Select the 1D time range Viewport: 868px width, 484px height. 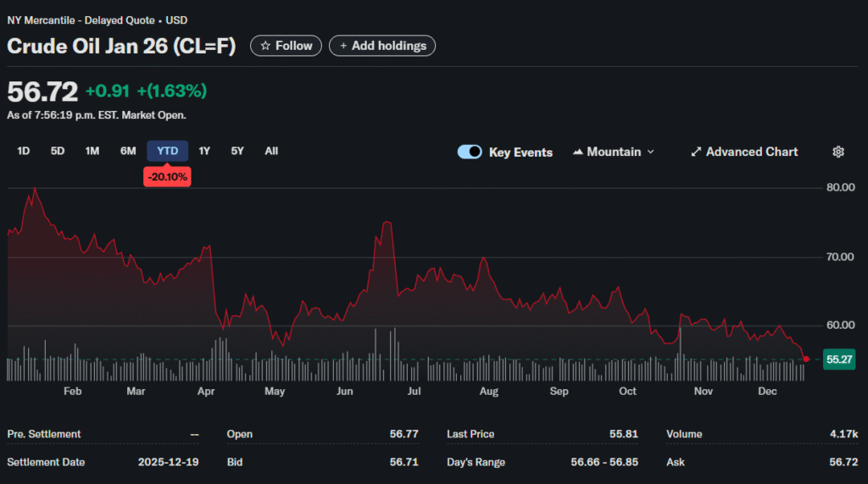point(24,151)
